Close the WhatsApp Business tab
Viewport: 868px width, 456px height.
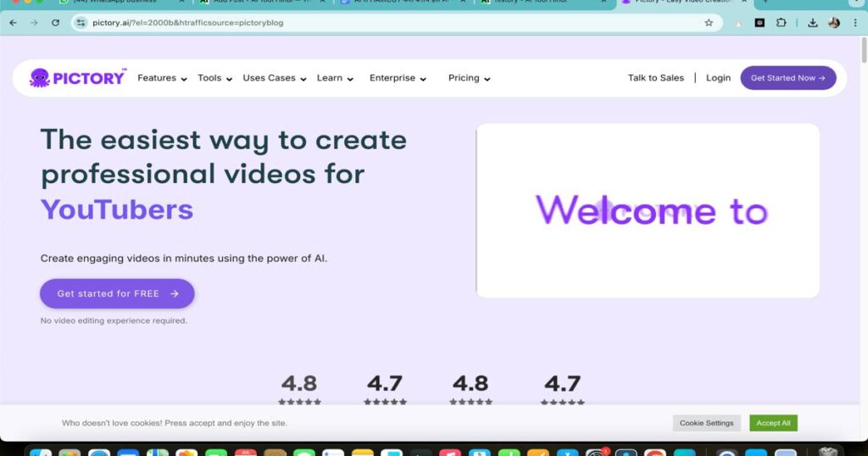point(181,3)
